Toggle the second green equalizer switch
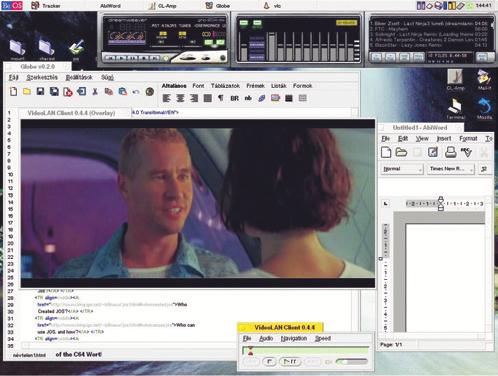This screenshot has width=498, height=376. [257, 23]
